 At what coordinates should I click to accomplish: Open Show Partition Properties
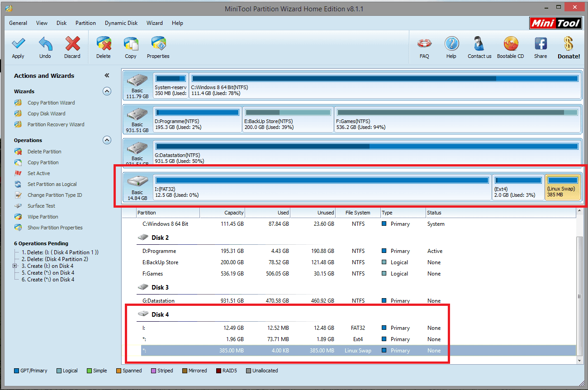point(55,228)
